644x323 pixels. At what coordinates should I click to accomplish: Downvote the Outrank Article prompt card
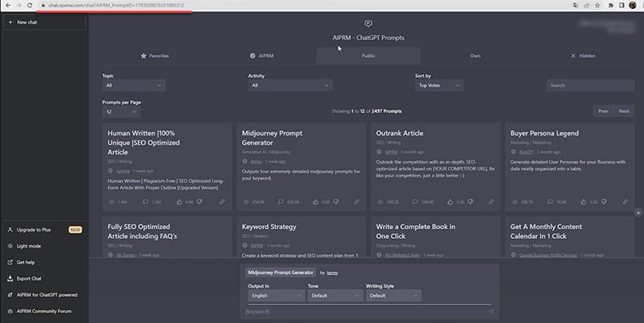coord(471,202)
